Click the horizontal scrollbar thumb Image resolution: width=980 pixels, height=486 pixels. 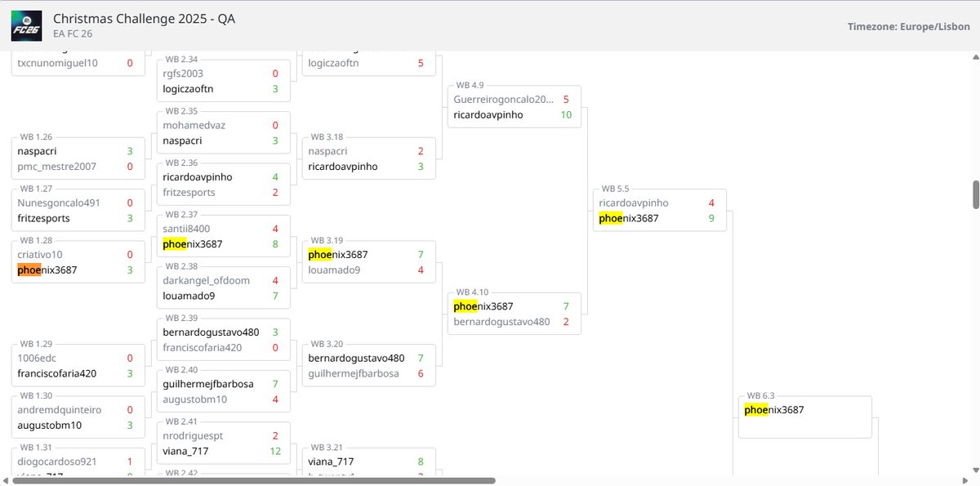pos(253,481)
